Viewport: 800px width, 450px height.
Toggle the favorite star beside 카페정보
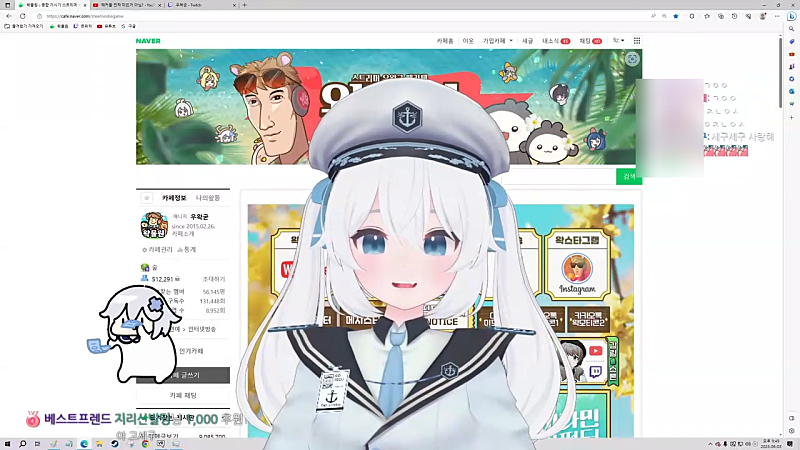pos(147,198)
